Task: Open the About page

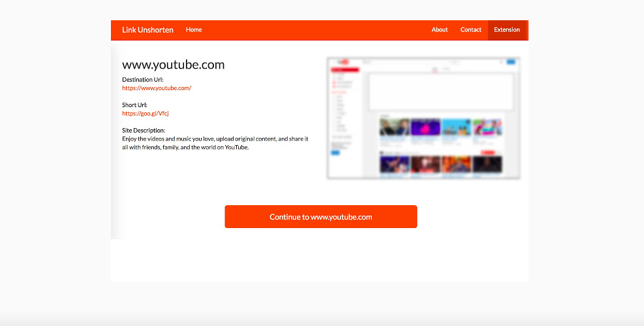Action: 439,30
